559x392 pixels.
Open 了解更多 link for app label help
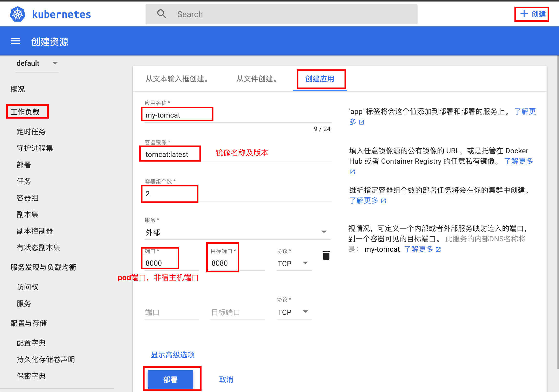(x=525, y=112)
